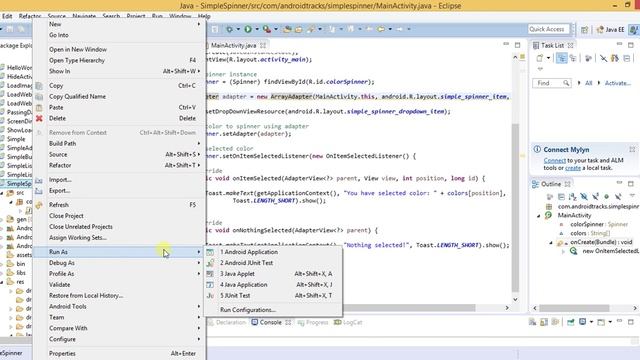This screenshot has height=360, width=640.
Task: Switch to the LogCat tab
Action: [348, 322]
